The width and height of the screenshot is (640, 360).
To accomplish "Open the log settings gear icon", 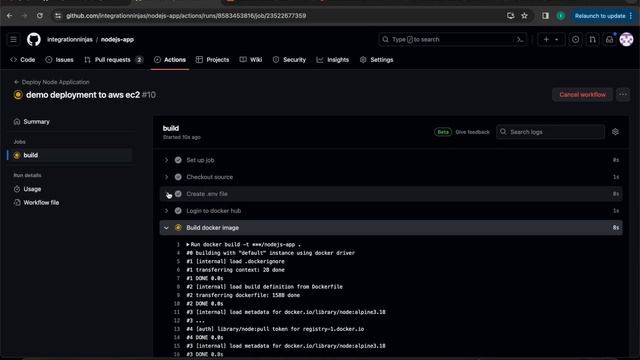I will pyautogui.click(x=615, y=132).
